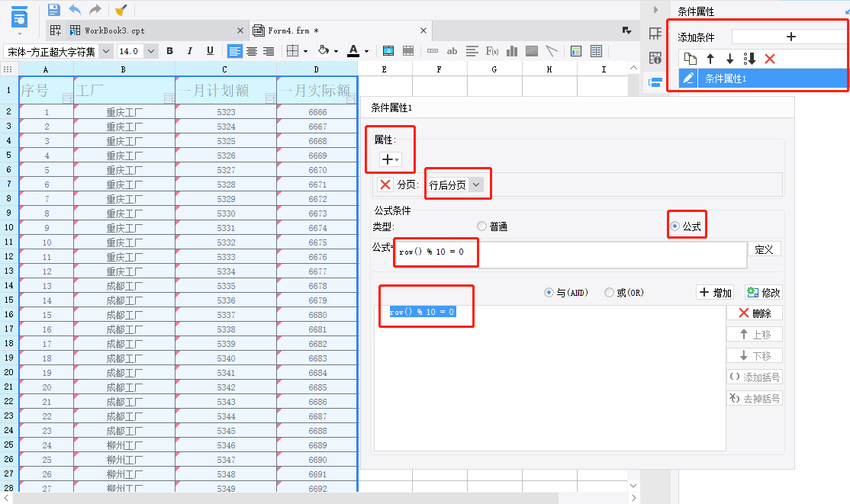Toggle underline formatting
Viewport: 850px width, 504px height.
pyautogui.click(x=210, y=51)
